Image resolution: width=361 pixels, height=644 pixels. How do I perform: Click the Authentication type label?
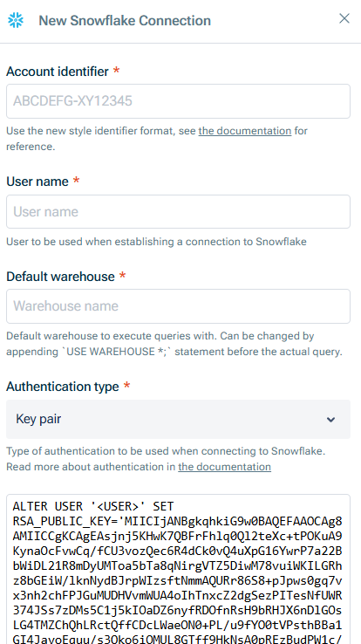63,387
